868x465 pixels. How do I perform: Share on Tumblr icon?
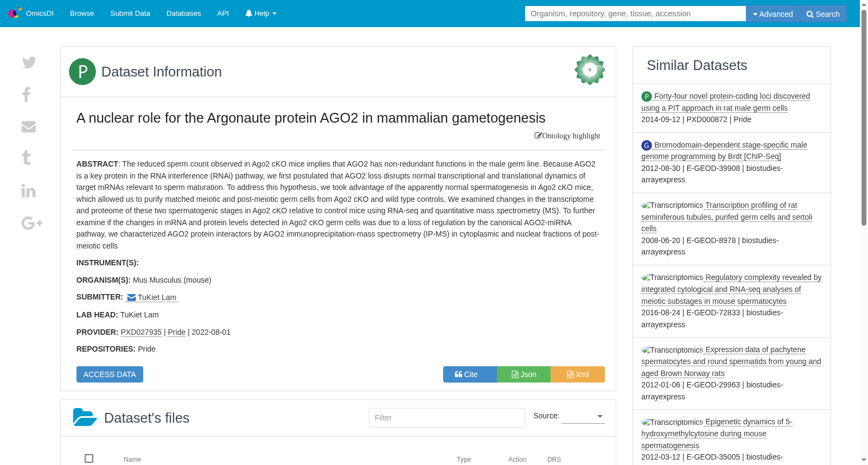[x=26, y=158]
